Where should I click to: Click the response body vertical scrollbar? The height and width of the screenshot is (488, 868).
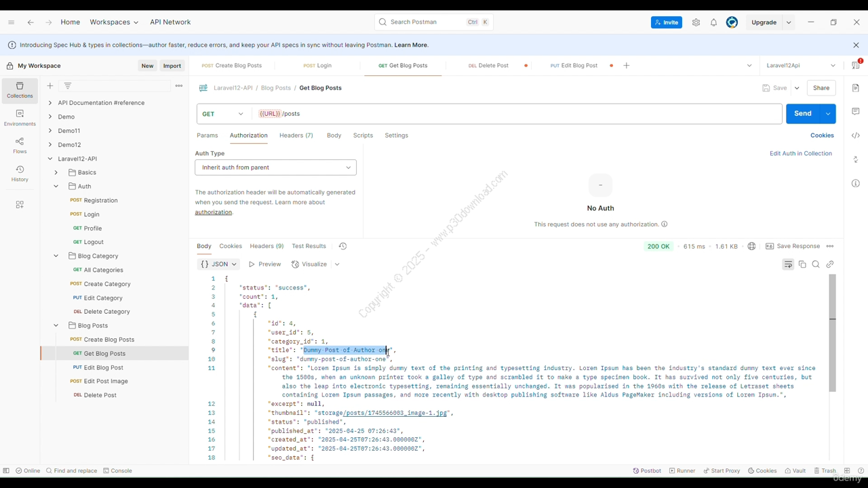[832, 333]
